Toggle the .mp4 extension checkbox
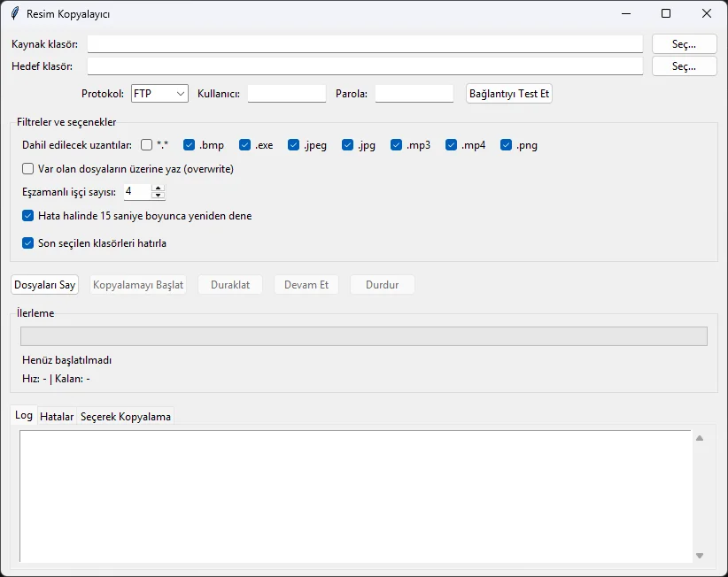 (x=452, y=145)
